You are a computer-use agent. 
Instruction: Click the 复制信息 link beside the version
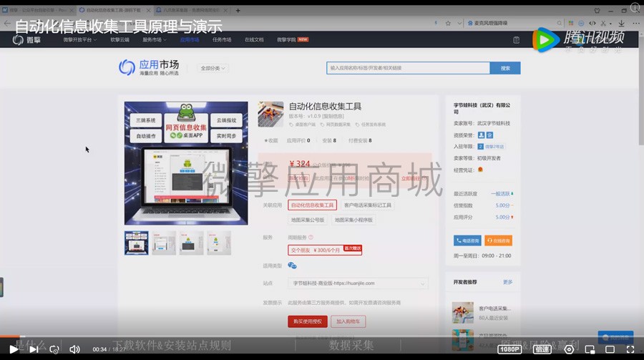(x=333, y=116)
